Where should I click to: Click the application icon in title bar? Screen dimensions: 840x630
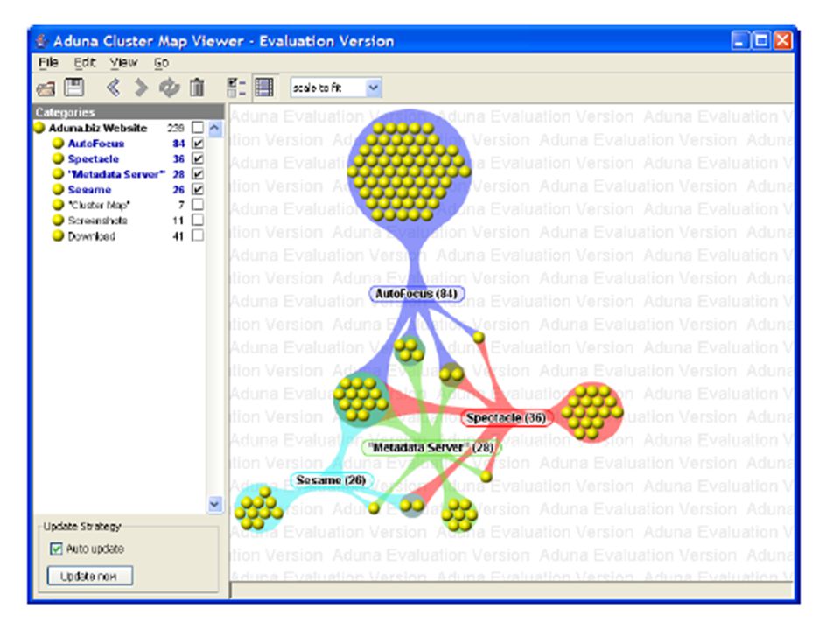coord(41,41)
